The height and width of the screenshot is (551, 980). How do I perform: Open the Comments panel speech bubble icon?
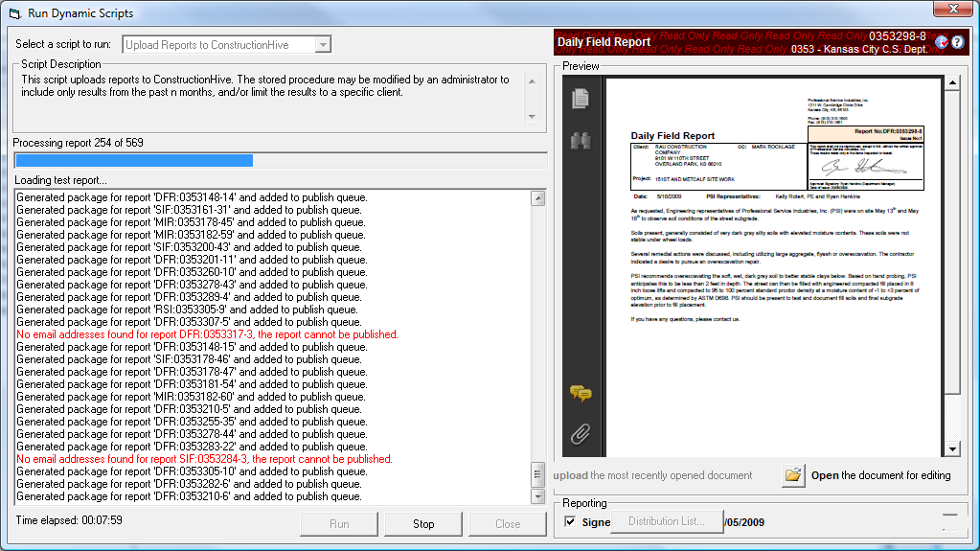tap(580, 393)
